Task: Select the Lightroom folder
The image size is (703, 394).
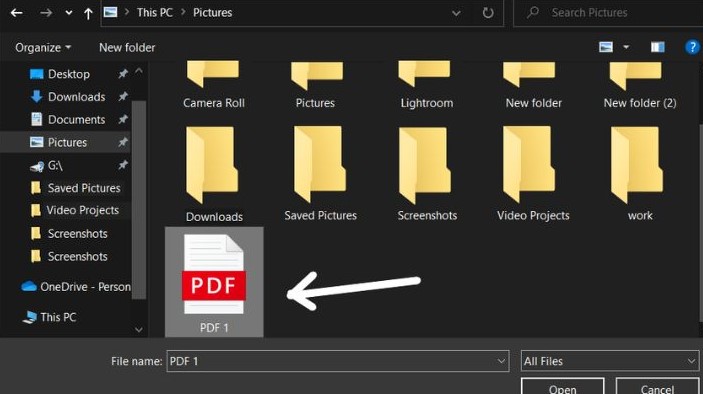Action: tap(426, 85)
